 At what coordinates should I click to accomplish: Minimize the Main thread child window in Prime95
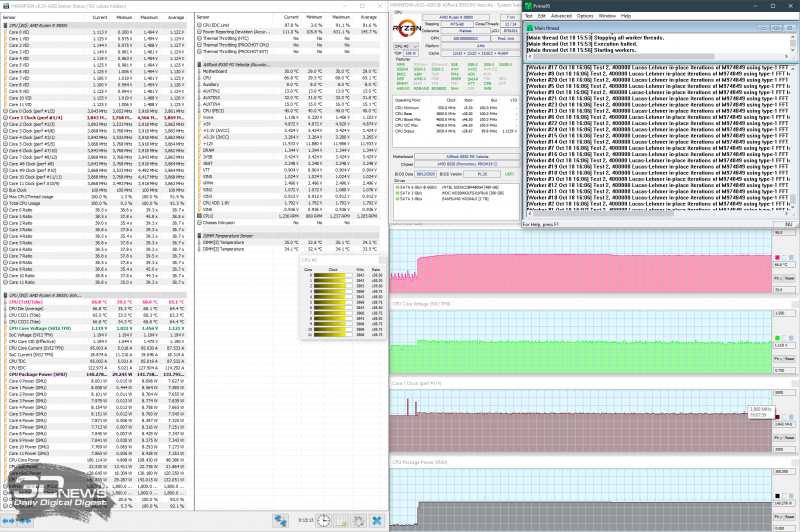click(x=763, y=28)
